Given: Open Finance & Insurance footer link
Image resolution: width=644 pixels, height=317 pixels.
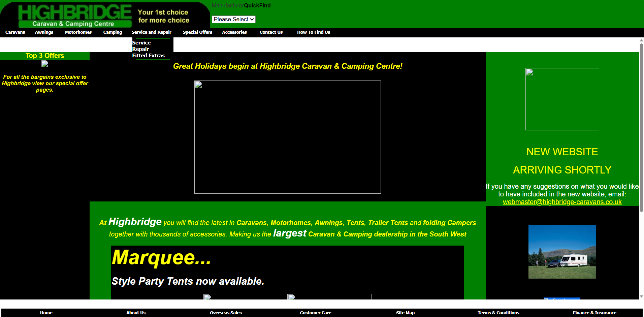Looking at the screenshot, I should (x=594, y=313).
